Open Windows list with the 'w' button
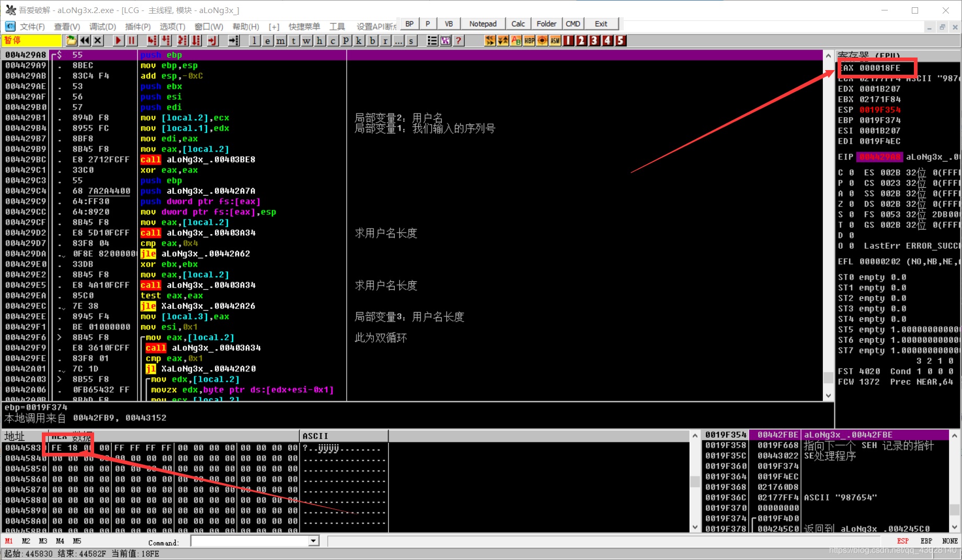 (306, 41)
